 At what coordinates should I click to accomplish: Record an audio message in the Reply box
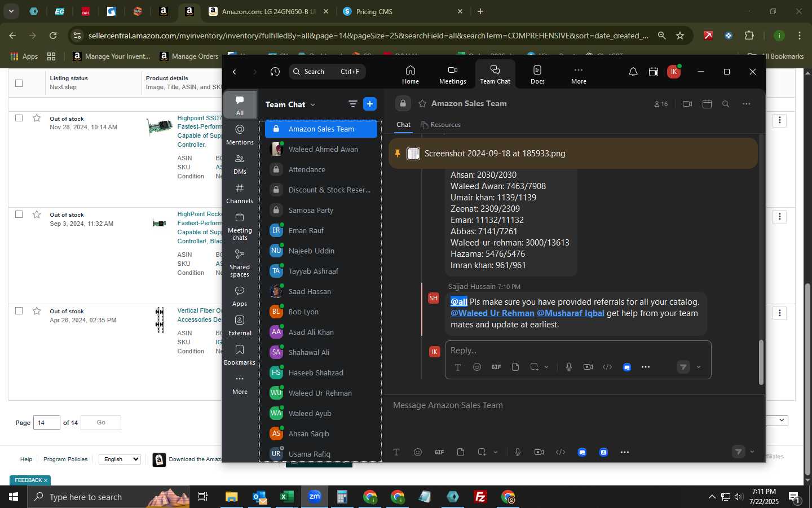(x=569, y=367)
